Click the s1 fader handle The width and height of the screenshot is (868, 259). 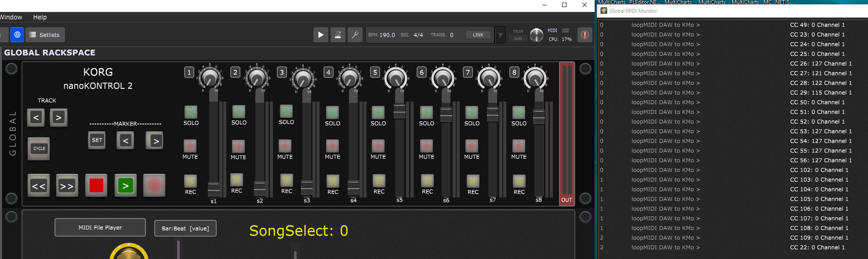point(214,189)
